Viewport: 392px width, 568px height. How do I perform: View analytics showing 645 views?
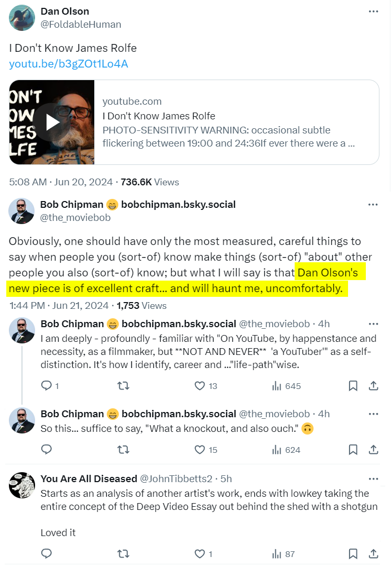point(286,386)
